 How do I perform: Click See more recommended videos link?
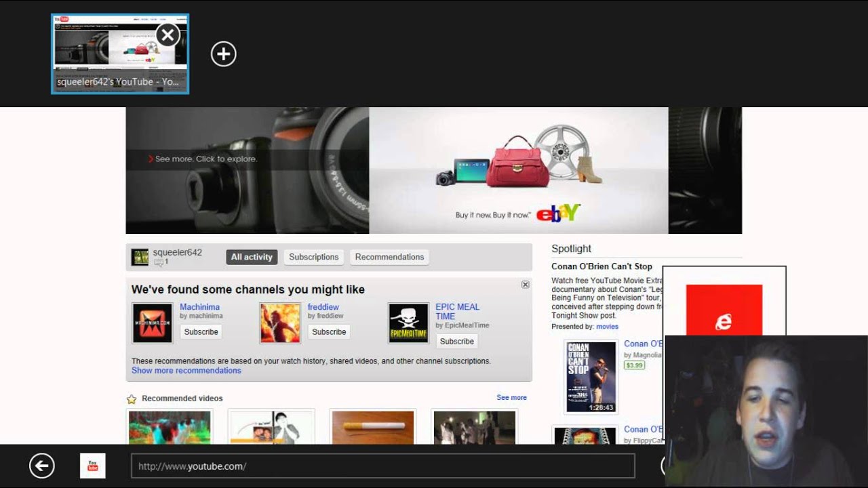(x=511, y=398)
